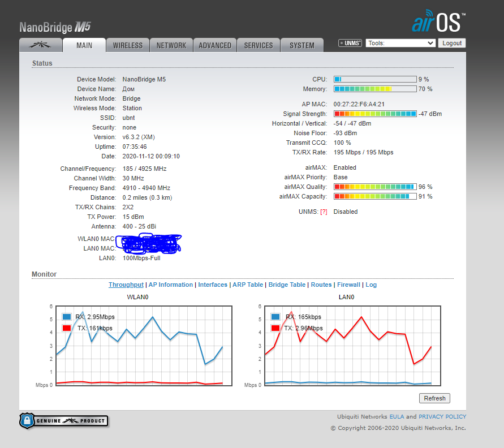Open the UNMS [?] help link

[x=324, y=212]
